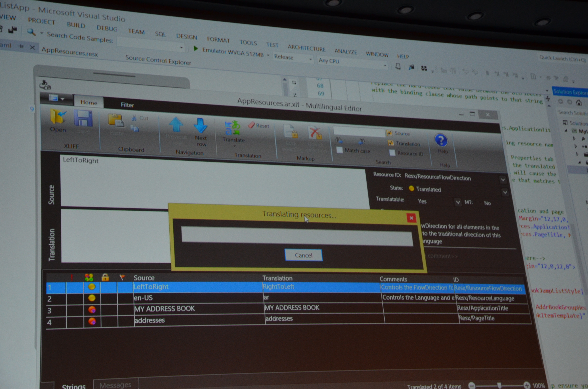Click the zoom slider near 100%
The image size is (588, 389).
coord(499,385)
